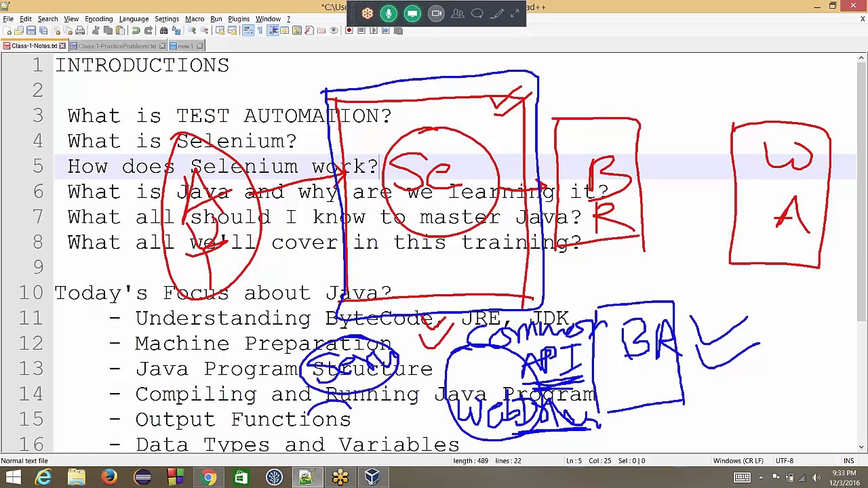Click the Print toolbar icon

point(80,30)
